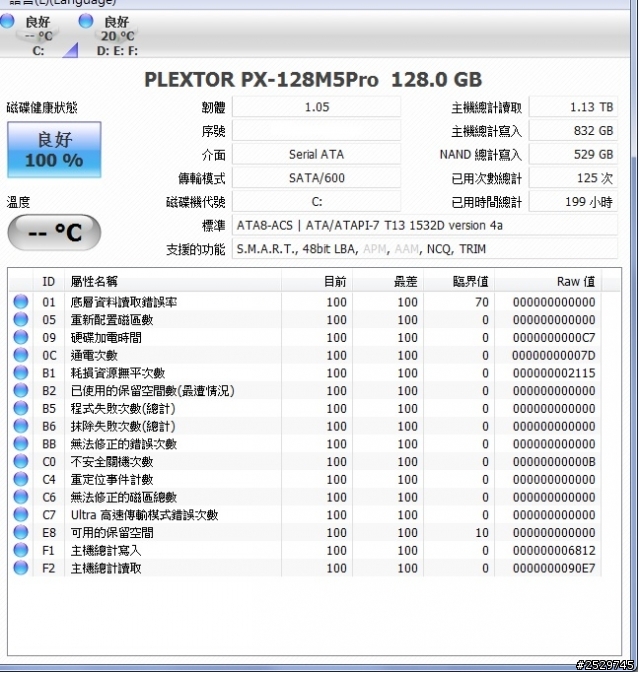Click status circle of attribute C0
Image resolution: width=640 pixels, height=673 pixels.
point(21,461)
